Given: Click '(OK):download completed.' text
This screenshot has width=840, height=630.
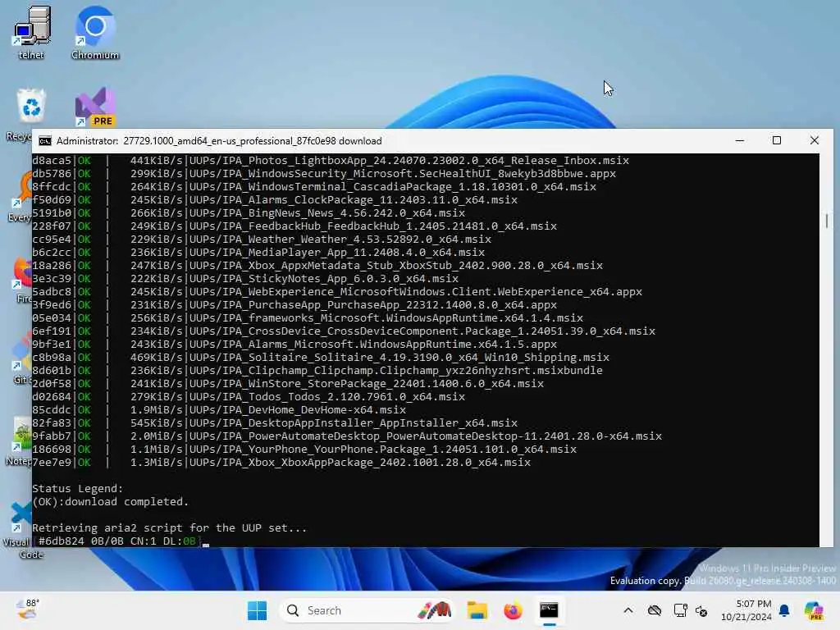Looking at the screenshot, I should 111,501.
